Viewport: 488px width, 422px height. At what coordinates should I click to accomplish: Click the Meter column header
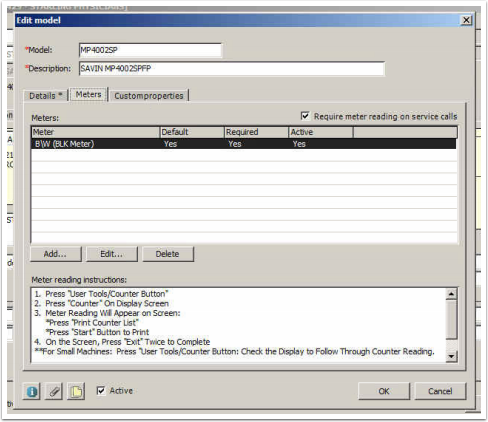96,132
